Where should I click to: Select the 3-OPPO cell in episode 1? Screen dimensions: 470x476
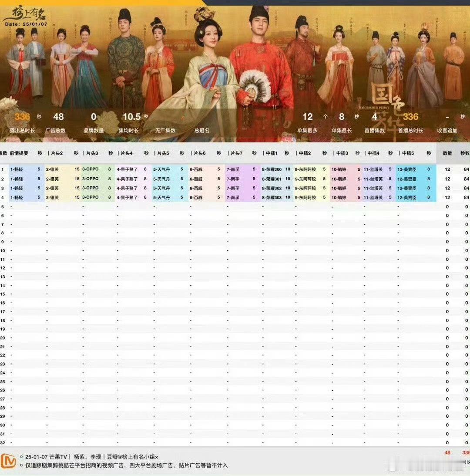pos(90,169)
